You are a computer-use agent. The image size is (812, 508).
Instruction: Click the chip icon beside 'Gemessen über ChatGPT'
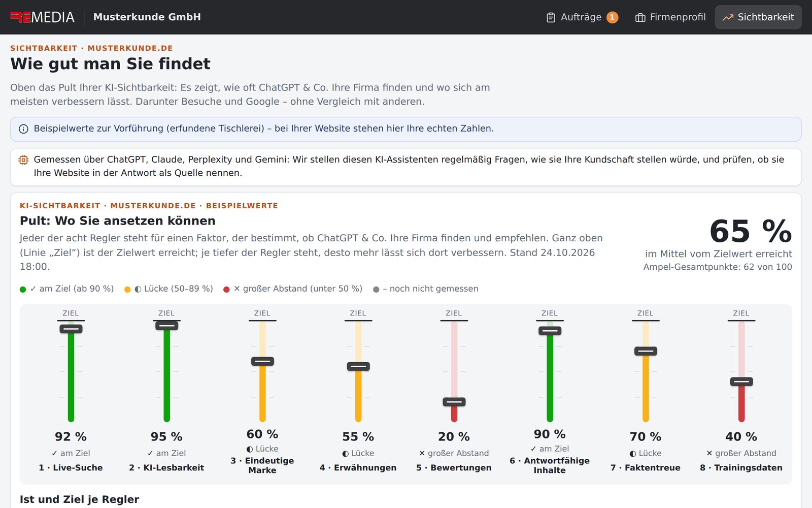click(23, 160)
